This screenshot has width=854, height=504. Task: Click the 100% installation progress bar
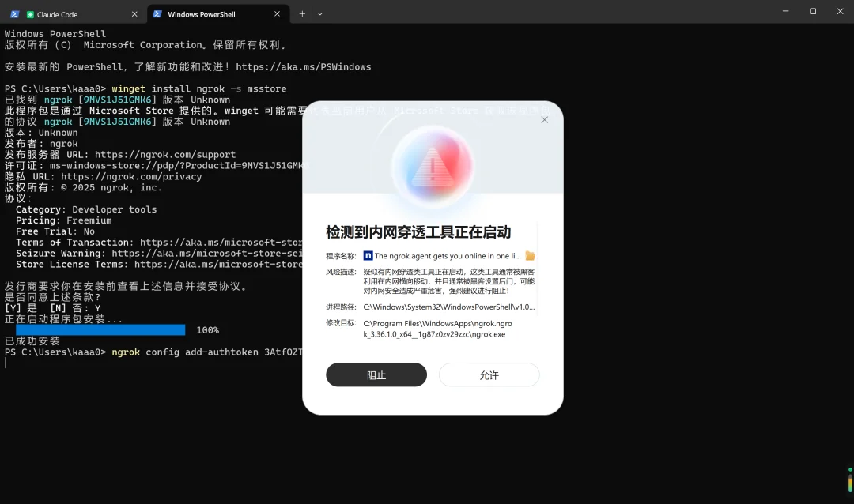tap(100, 329)
